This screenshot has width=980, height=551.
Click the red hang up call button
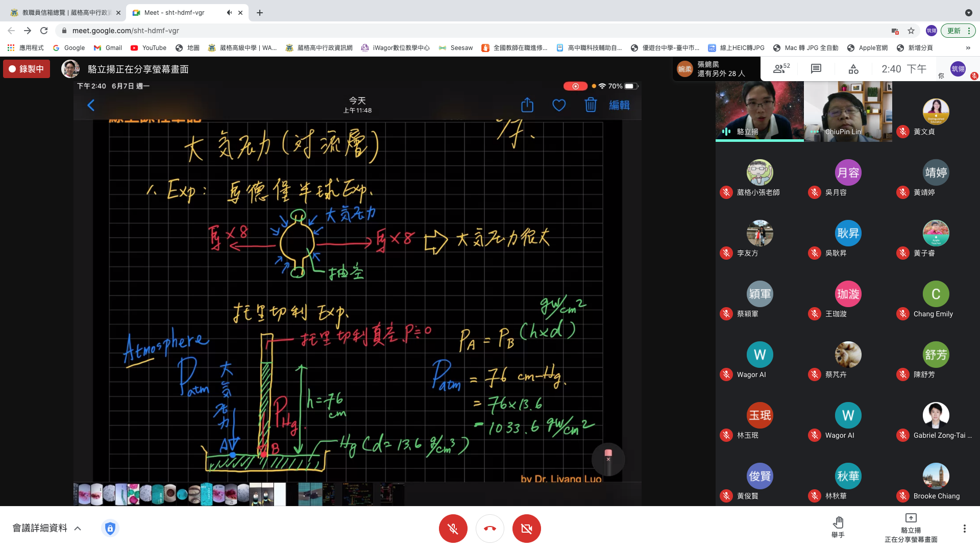(x=489, y=528)
